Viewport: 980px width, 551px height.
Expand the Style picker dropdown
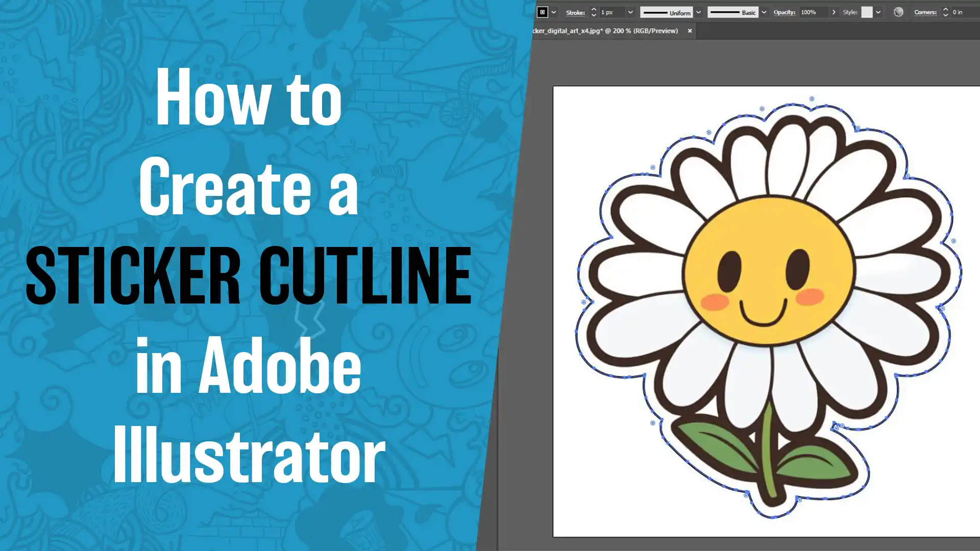[878, 12]
